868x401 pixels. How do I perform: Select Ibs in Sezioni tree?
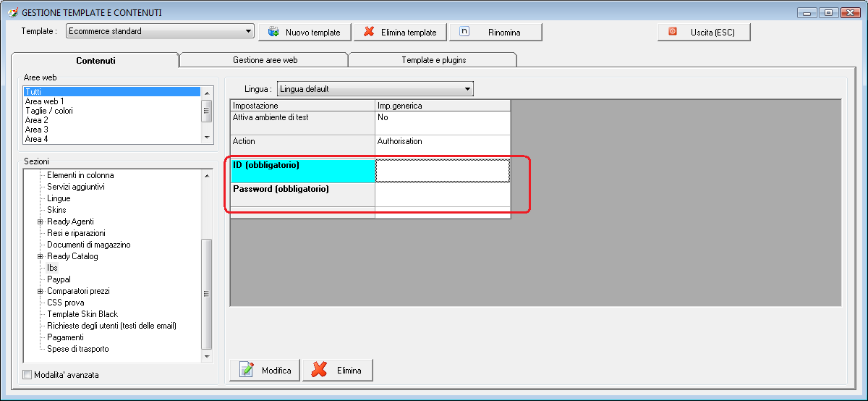52,268
